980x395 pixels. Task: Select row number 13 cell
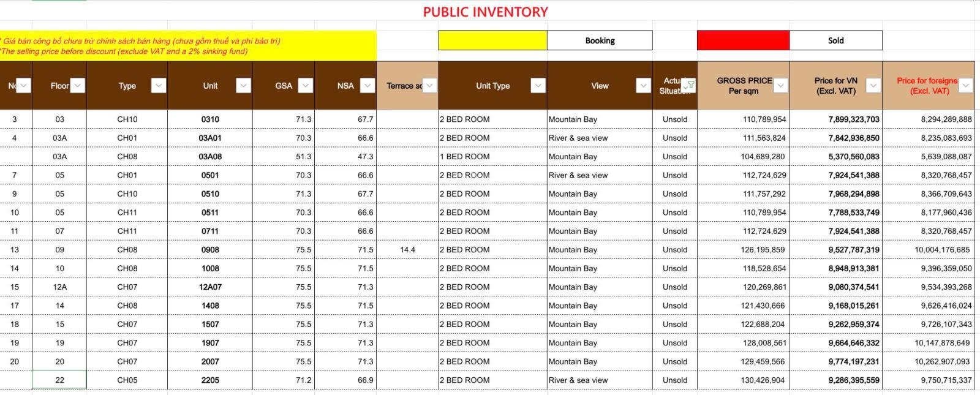(x=15, y=250)
